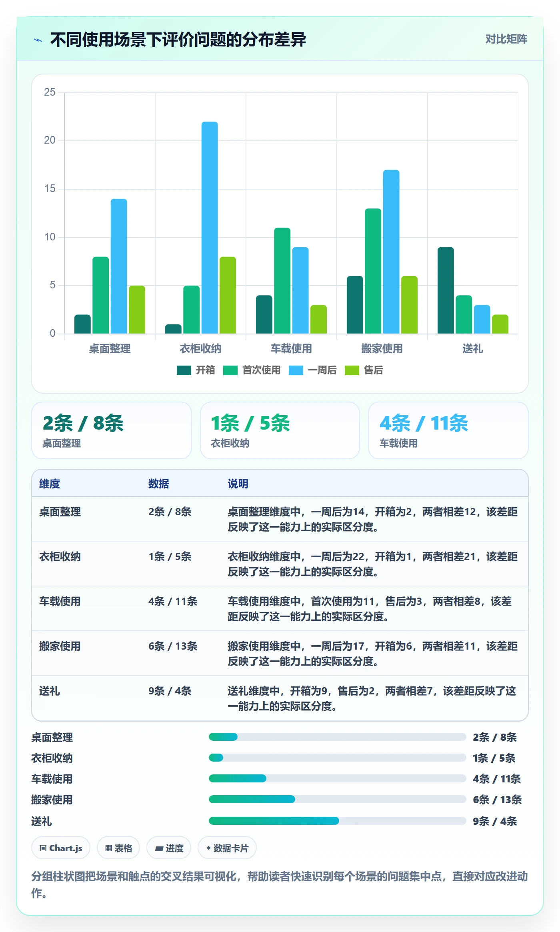Click the 一周后 bar in 搬家使用 group
Screen dimensions: 560x932
click(x=391, y=252)
